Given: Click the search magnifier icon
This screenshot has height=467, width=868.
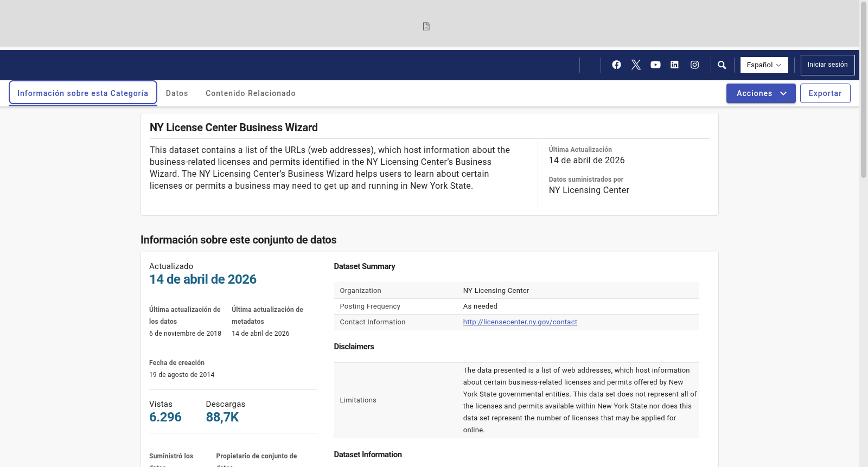Looking at the screenshot, I should click(722, 65).
